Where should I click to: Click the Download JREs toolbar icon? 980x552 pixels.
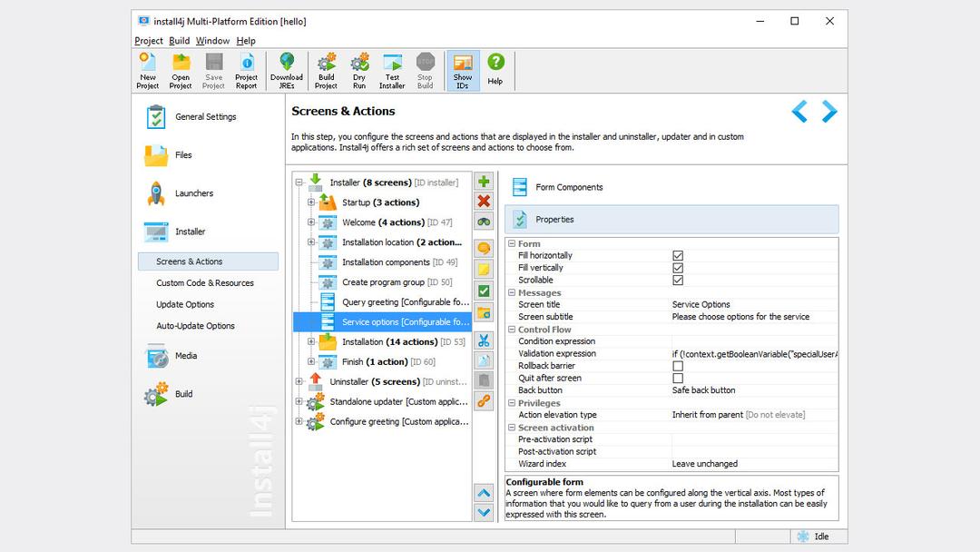287,70
